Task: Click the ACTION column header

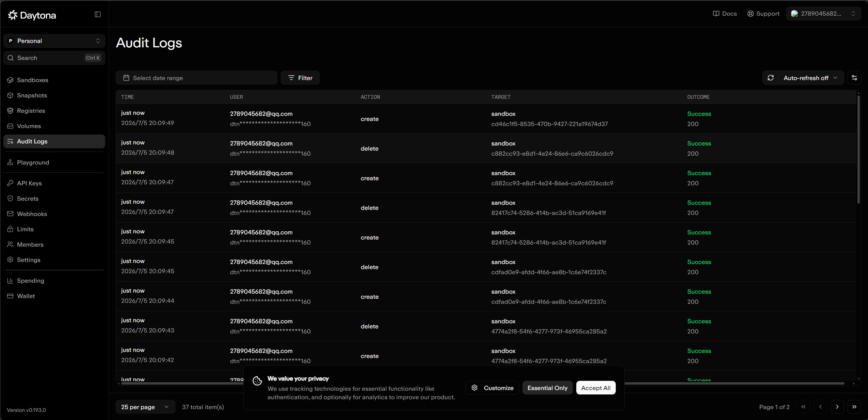Action: 370,97
